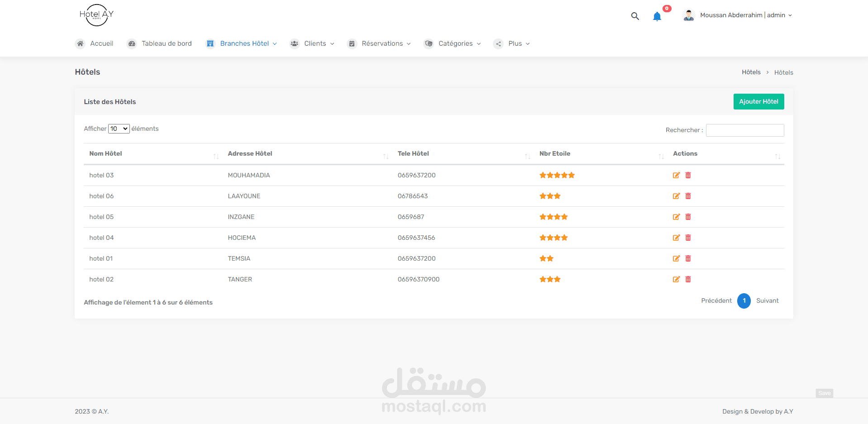Delete hotel 05 with the trash icon
Screen dimensions: 868x424
coord(688,217)
